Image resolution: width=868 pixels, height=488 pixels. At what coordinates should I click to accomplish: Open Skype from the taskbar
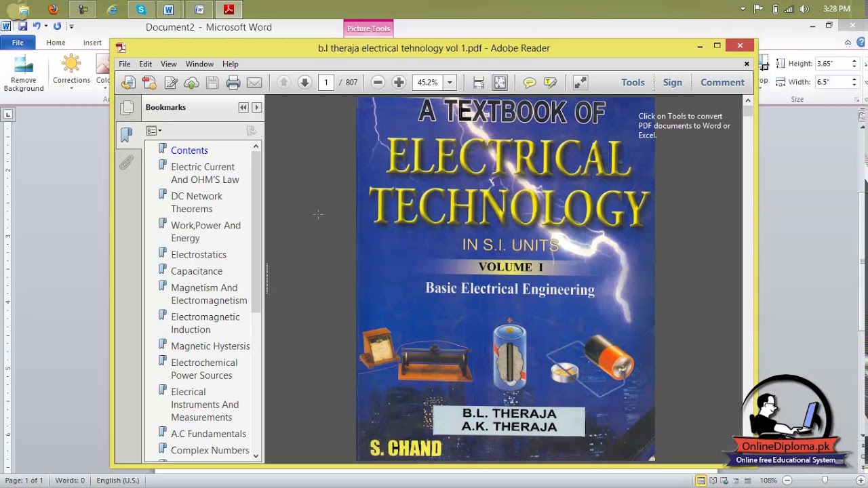click(x=141, y=9)
